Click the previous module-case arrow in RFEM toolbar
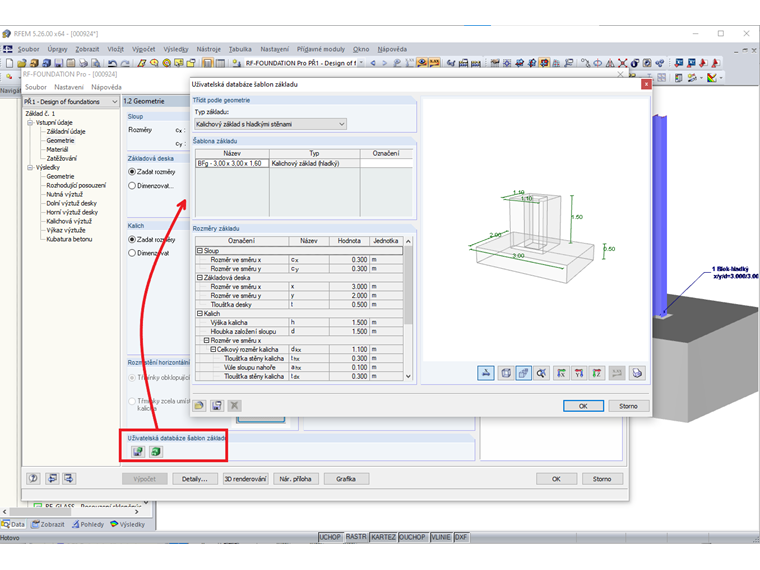The width and height of the screenshot is (760, 570). pos(373,63)
